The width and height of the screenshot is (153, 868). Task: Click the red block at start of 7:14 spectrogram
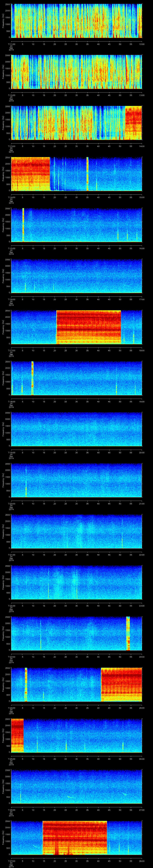pos(30,174)
